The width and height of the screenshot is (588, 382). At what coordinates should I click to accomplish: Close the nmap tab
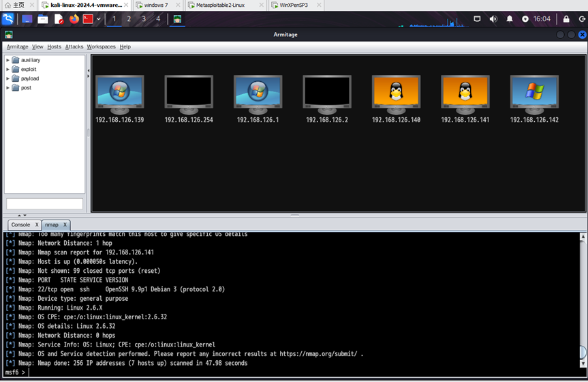(x=65, y=224)
